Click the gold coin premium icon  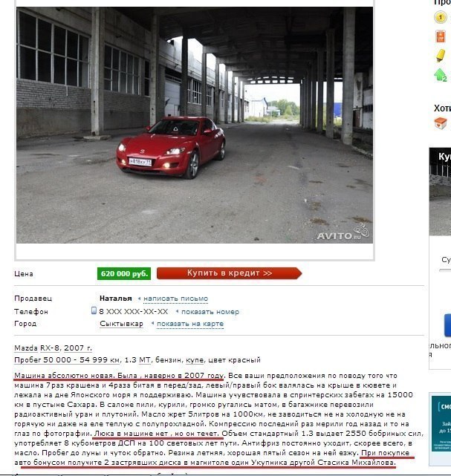(440, 17)
